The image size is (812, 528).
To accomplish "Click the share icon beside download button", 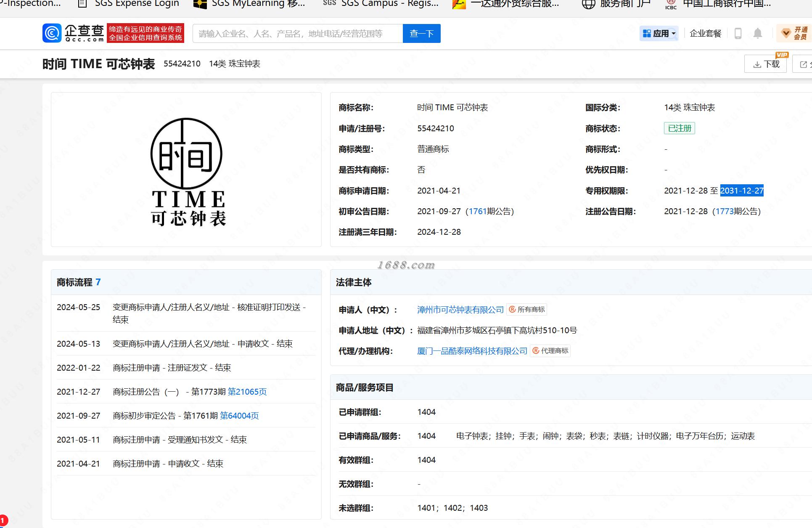I will 803,64.
